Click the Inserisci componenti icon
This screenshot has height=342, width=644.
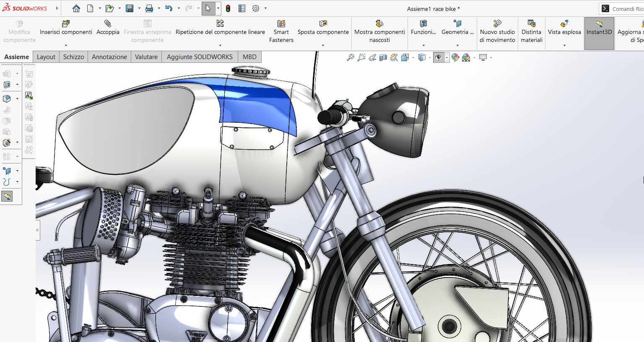tap(66, 23)
